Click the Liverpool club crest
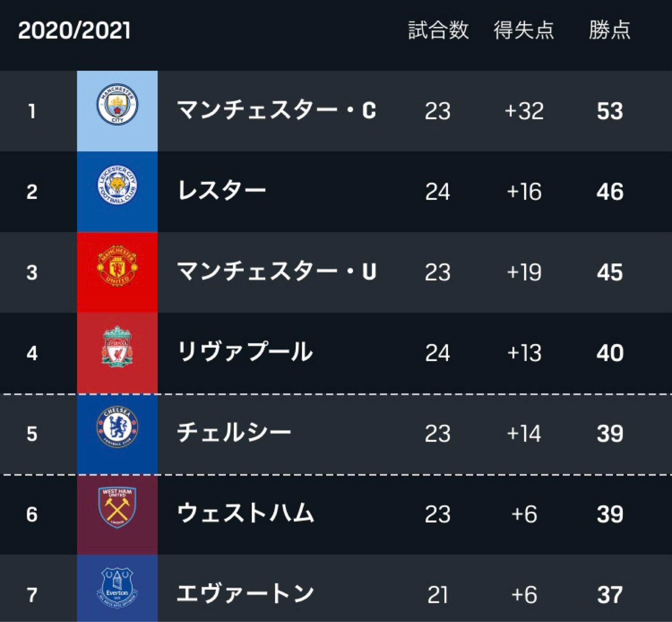672x622 pixels. (117, 347)
